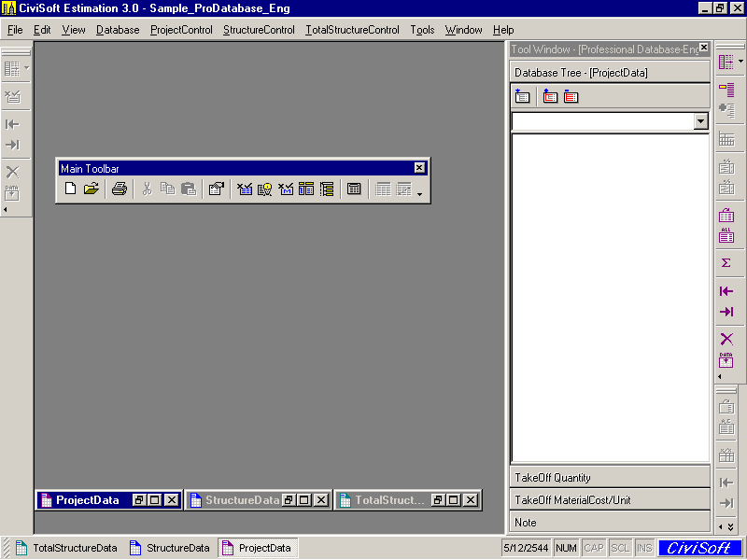Image resolution: width=747 pixels, height=560 pixels.
Task: Open the StructureControl menu
Action: pos(260,30)
